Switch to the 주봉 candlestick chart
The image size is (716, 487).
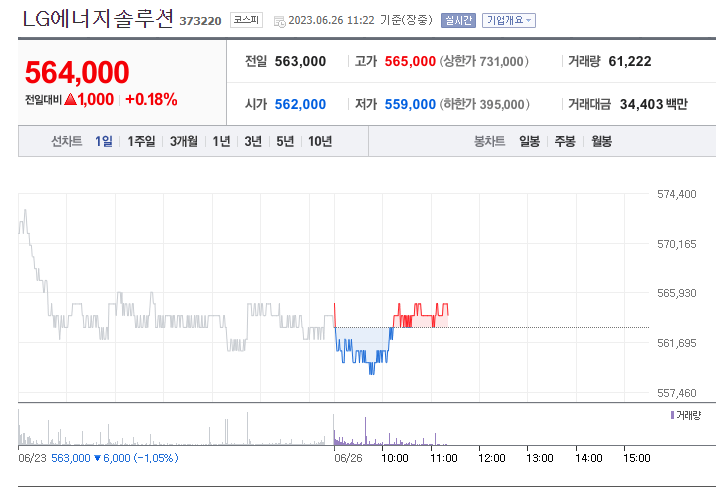[565, 141]
